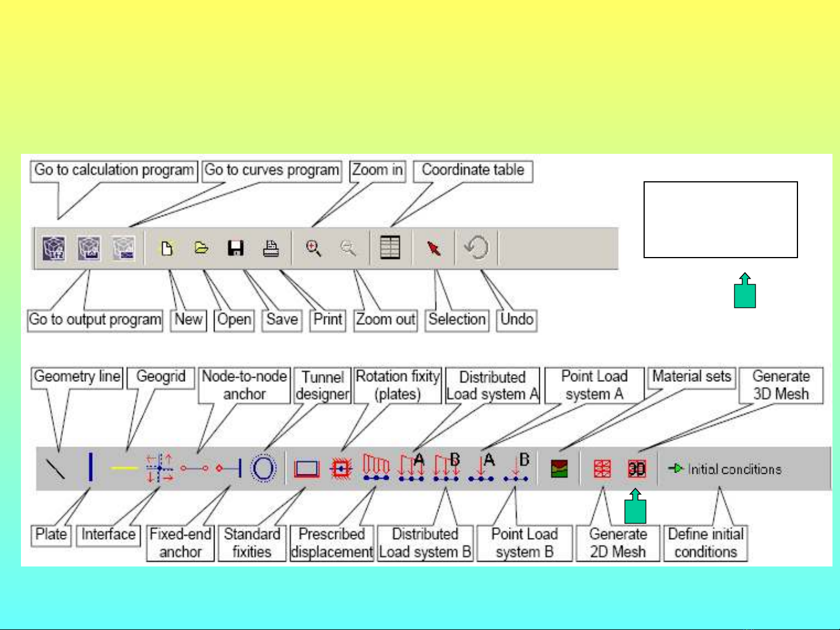Go to the output program icon

coord(89,248)
